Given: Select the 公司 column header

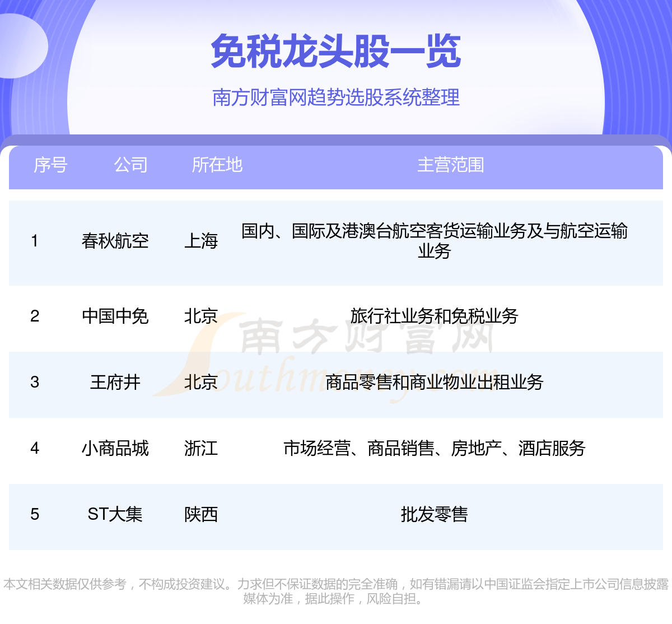Looking at the screenshot, I should pyautogui.click(x=131, y=165).
